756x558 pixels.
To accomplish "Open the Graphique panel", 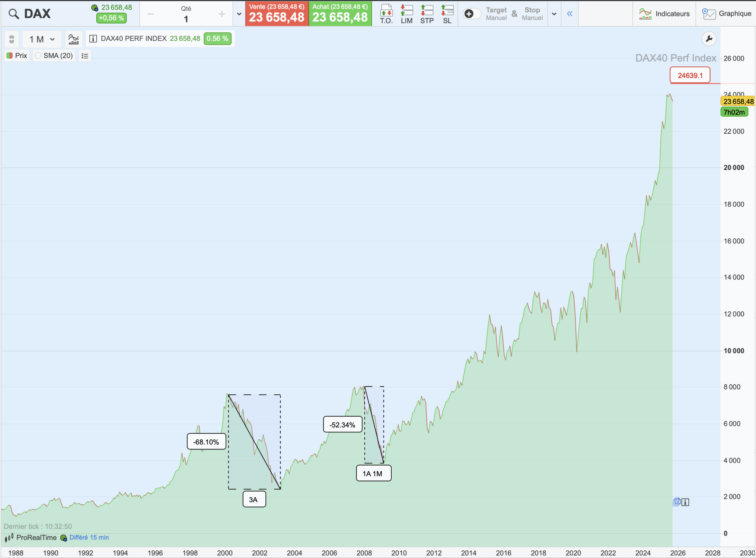I will pos(726,13).
